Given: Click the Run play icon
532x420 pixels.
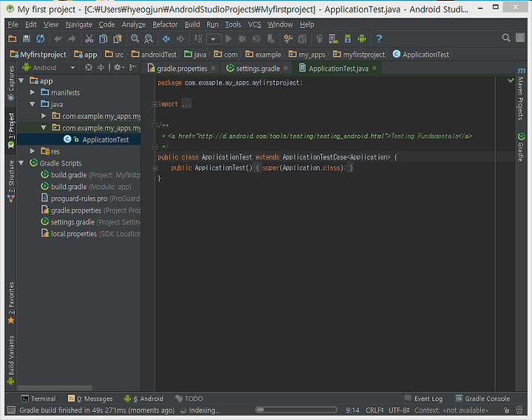Looking at the screenshot, I should (x=228, y=38).
